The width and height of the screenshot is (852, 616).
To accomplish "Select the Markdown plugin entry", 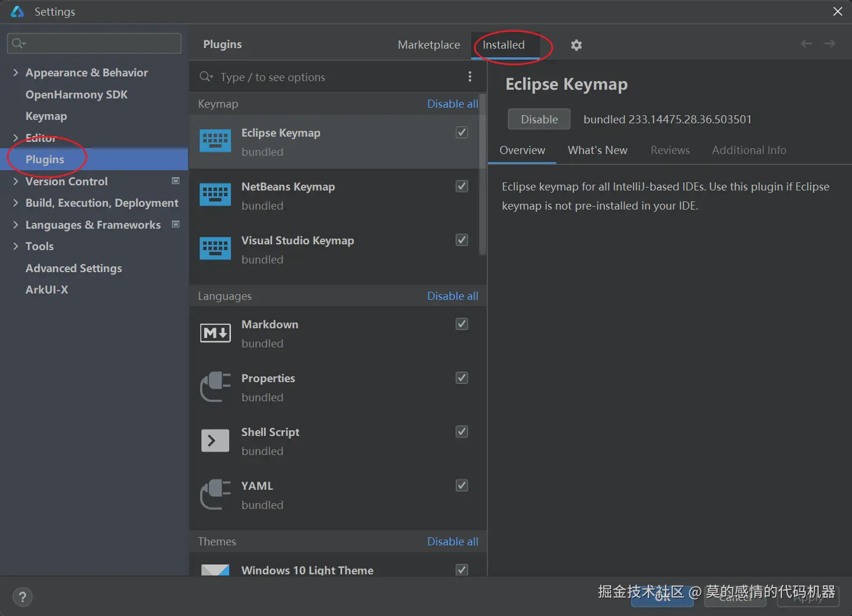I will point(335,333).
